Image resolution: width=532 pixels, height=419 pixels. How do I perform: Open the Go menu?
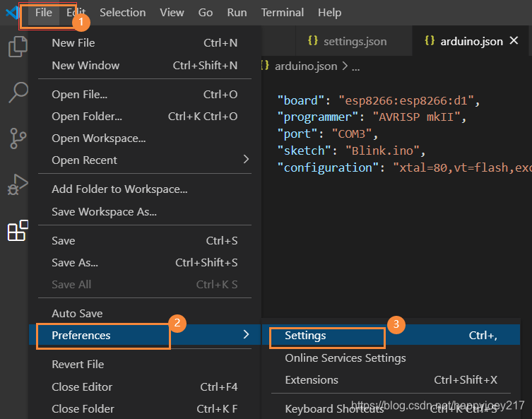point(206,13)
